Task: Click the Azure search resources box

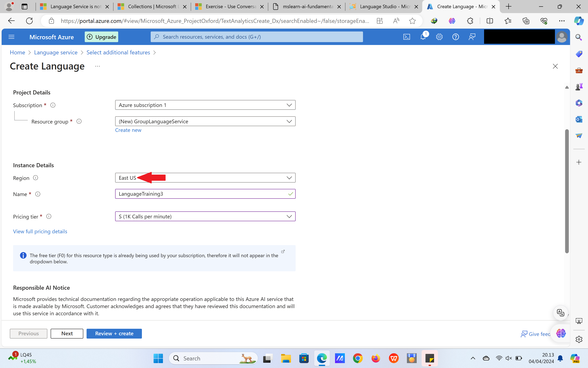Action: click(x=257, y=37)
